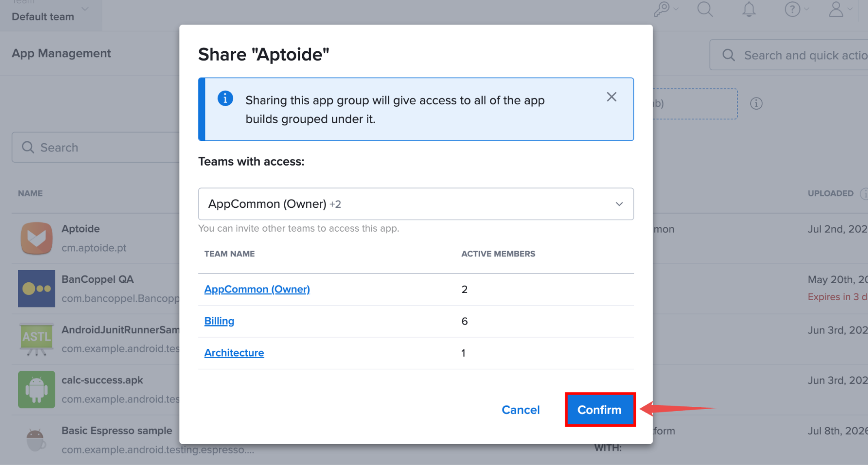The width and height of the screenshot is (868, 465).
Task: Click the Aptoide app icon
Action: tap(36, 238)
